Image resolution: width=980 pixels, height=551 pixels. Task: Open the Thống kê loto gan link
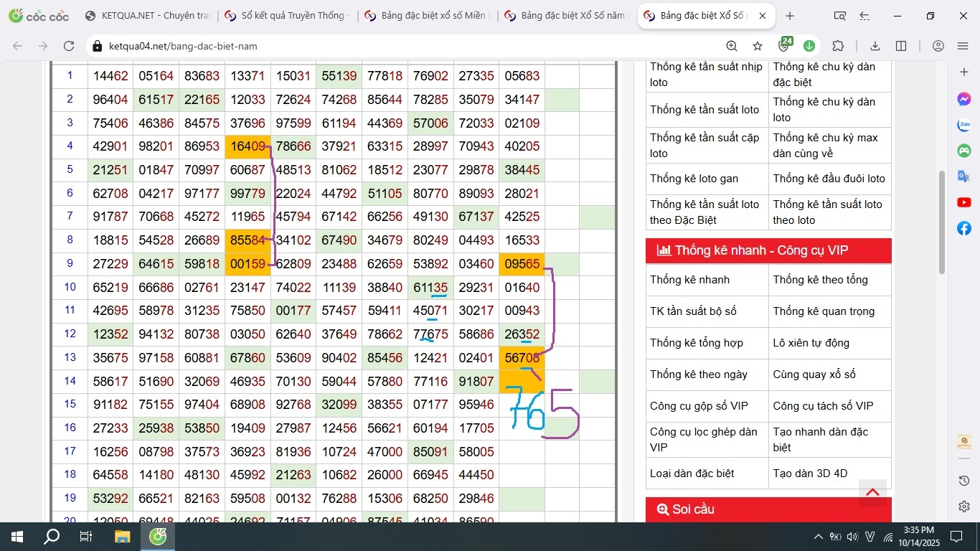[694, 179]
